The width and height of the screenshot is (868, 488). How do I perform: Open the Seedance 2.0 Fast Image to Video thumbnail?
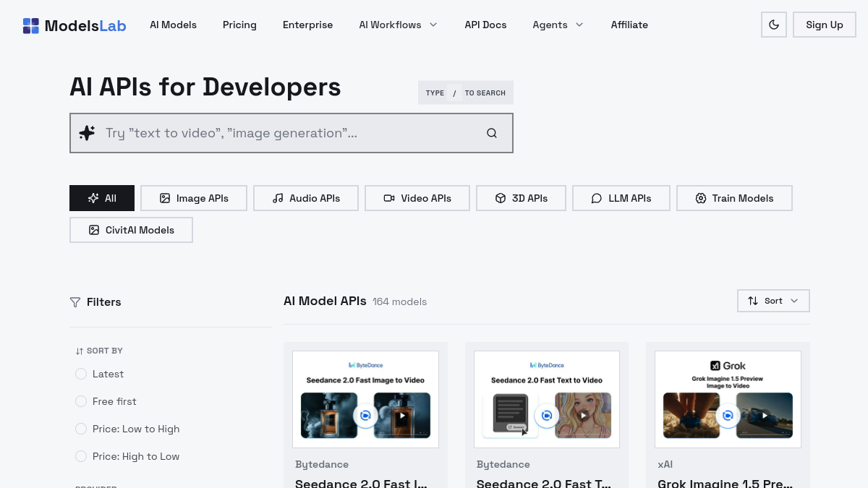(x=365, y=400)
